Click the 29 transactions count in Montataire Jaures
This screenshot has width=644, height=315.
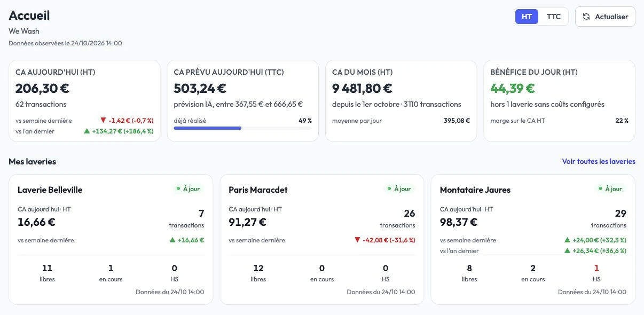[x=621, y=214]
